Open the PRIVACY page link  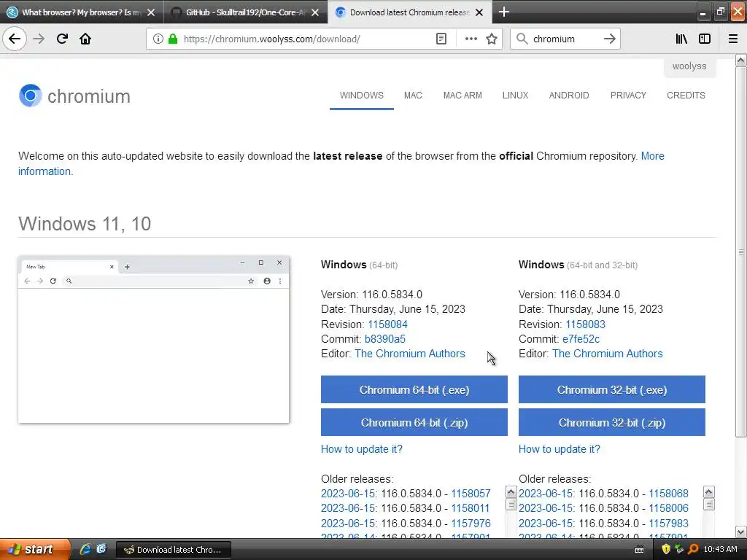point(628,96)
